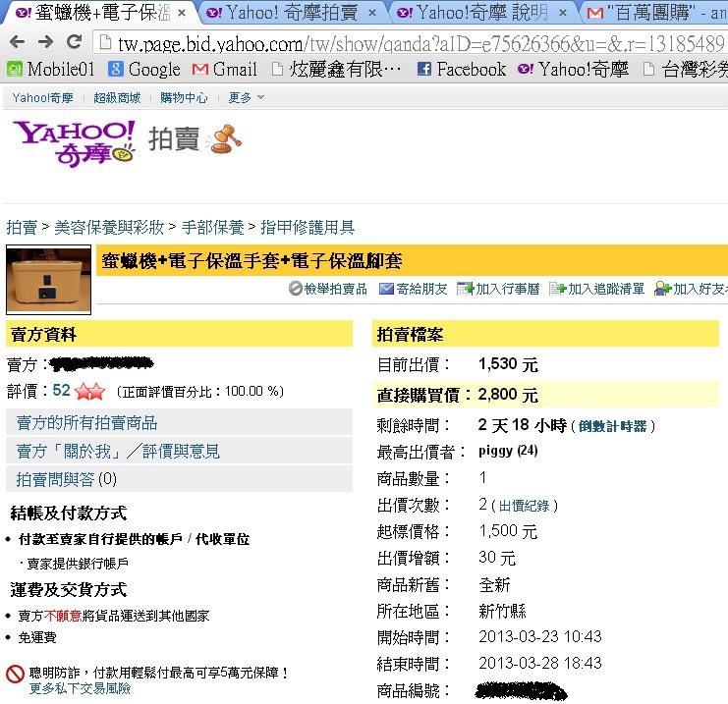
Task: Click 加入好友 add friend link
Action: pyautogui.click(x=691, y=289)
